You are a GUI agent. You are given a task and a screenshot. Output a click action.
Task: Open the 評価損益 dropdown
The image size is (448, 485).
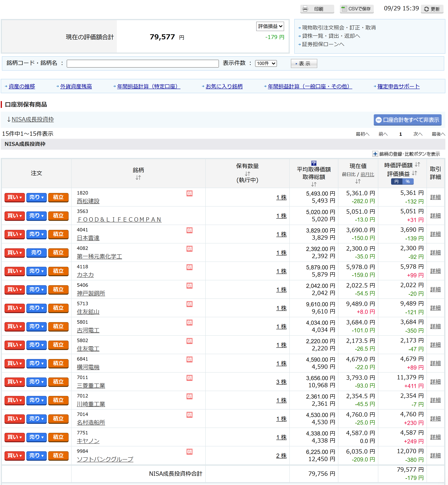270,26
